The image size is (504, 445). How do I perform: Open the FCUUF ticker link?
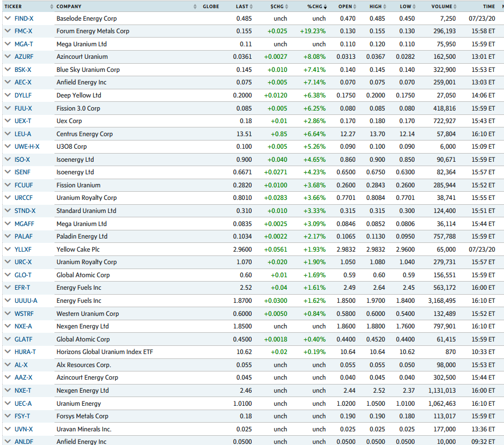coord(24,185)
